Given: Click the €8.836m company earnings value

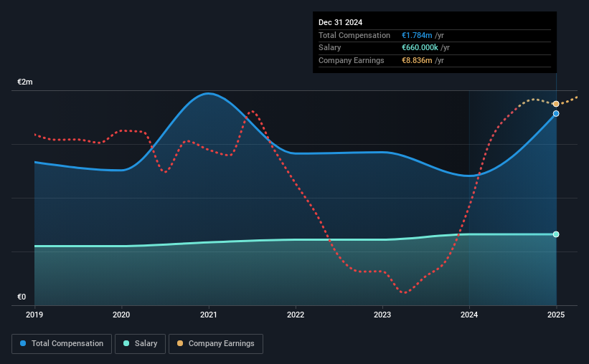Looking at the screenshot, I should [417, 60].
